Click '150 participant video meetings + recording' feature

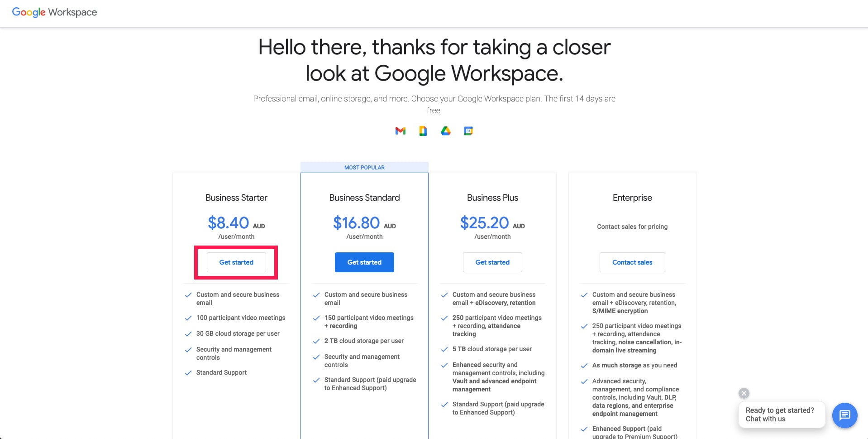point(369,322)
